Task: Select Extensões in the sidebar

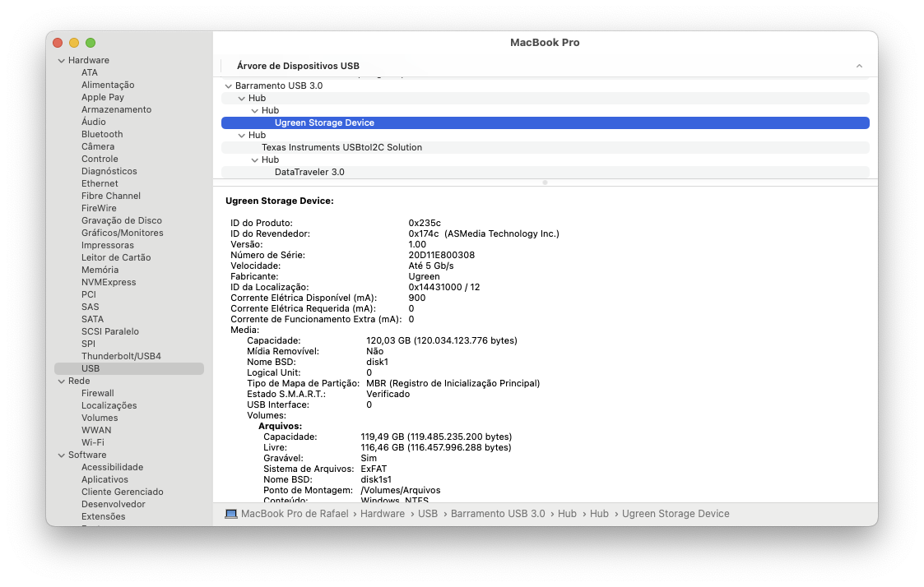Action: (x=103, y=517)
